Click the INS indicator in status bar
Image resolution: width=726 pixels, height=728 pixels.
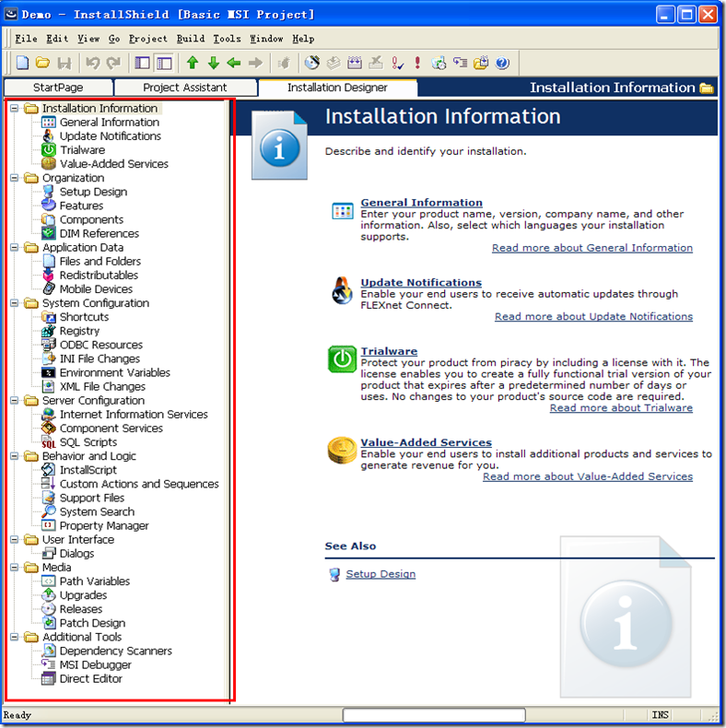click(660, 715)
